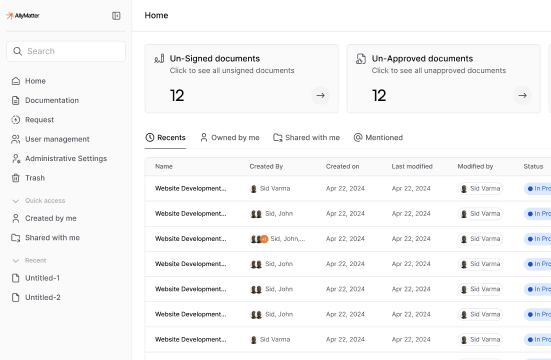The height and width of the screenshot is (360, 551).
Task: Click the Created by me person icon
Action: pos(16,218)
